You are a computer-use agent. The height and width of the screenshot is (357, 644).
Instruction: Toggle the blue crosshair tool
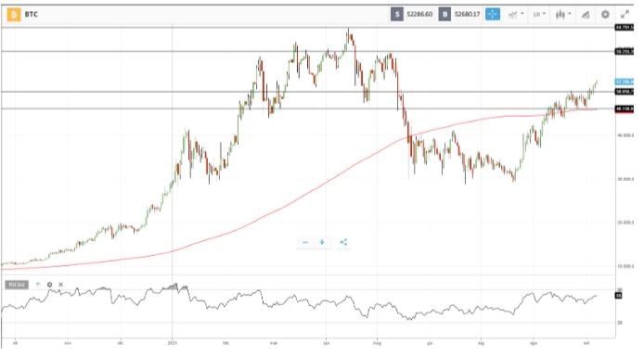click(x=493, y=14)
